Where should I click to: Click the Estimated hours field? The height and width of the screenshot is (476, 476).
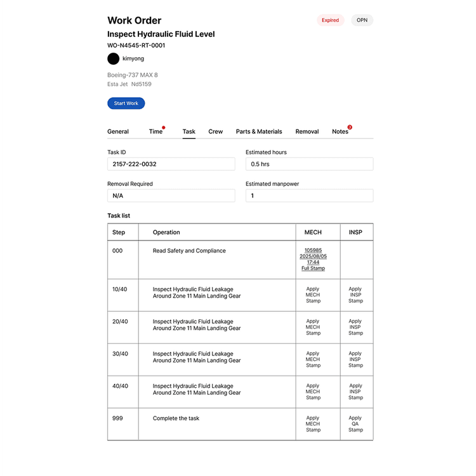(309, 164)
